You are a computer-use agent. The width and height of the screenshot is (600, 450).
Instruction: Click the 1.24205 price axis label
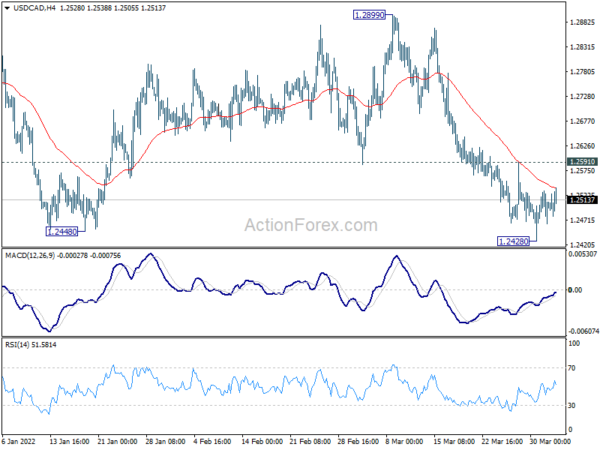tap(582, 245)
